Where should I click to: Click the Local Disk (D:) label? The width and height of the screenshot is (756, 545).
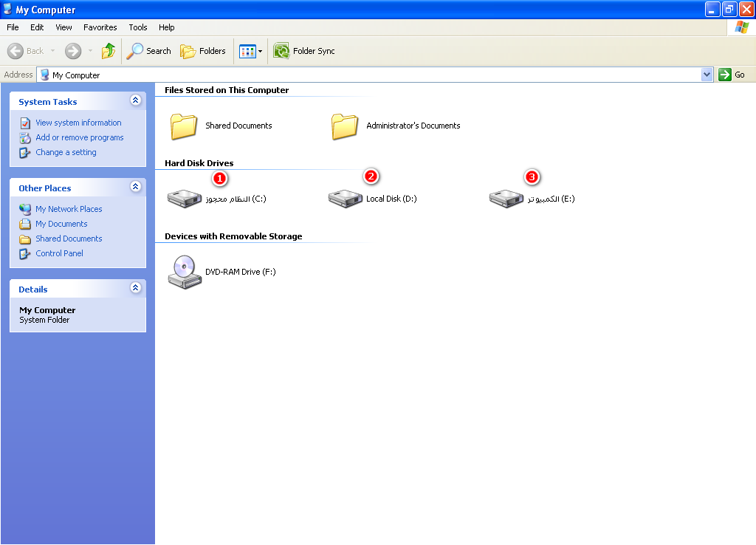(391, 199)
